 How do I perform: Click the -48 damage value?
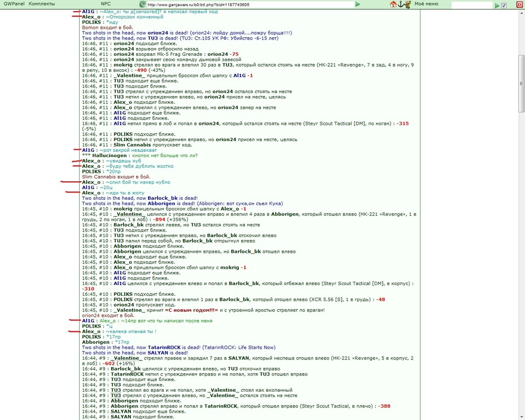pyautogui.click(x=380, y=299)
